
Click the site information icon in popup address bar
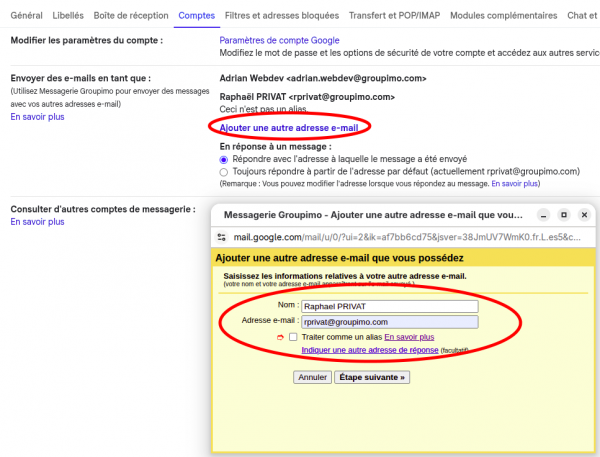[x=222, y=237]
